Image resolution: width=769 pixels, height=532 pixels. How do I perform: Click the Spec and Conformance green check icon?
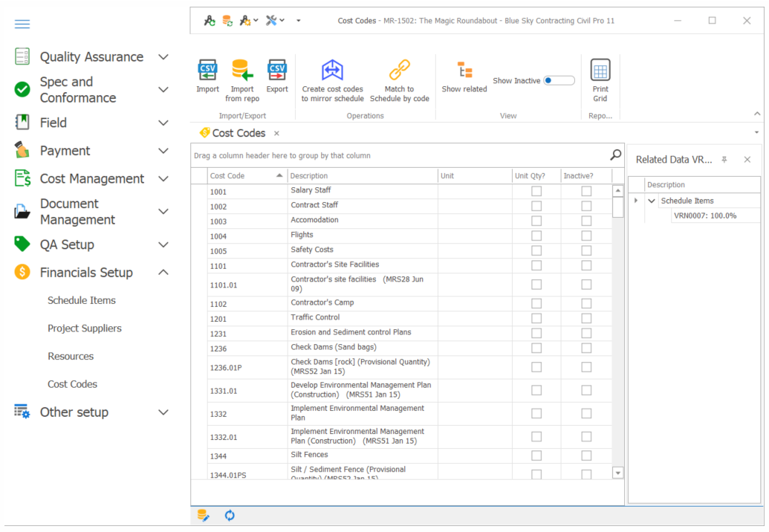pyautogui.click(x=22, y=89)
